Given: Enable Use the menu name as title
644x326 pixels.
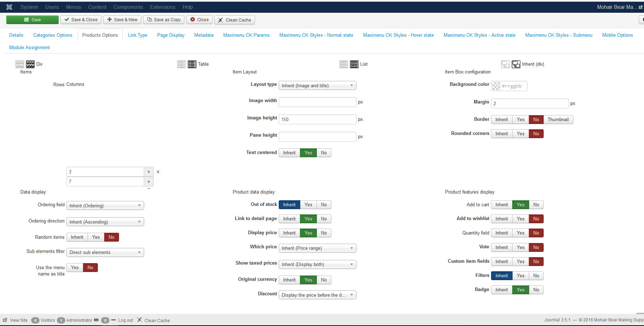Looking at the screenshot, I should 75,267.
